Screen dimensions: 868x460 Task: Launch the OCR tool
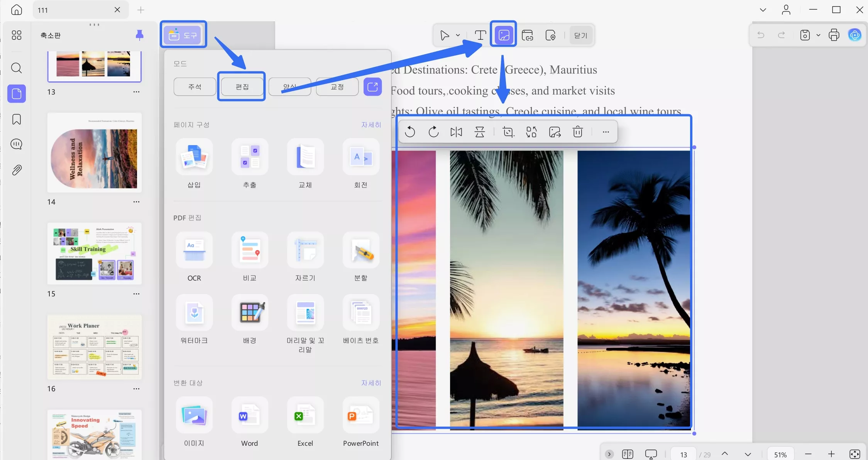(194, 257)
